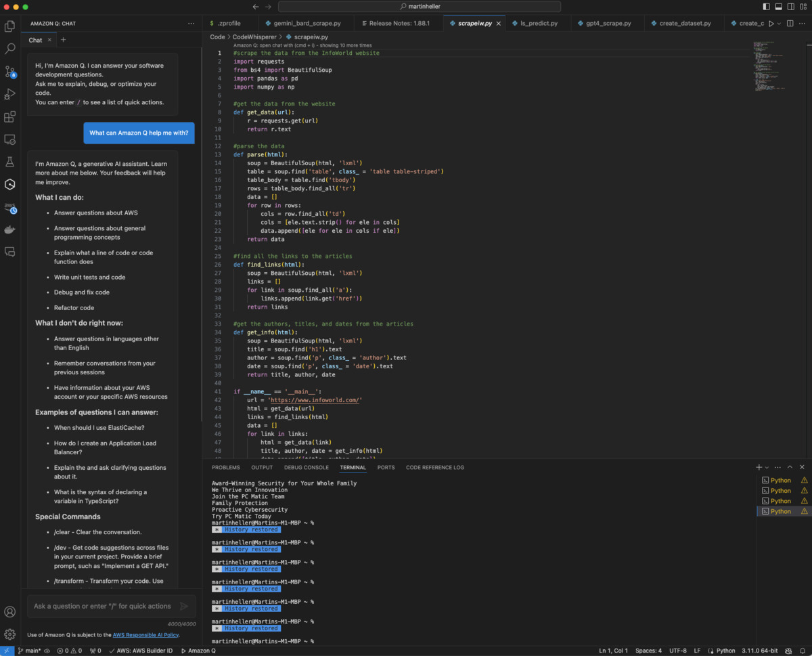This screenshot has height=656, width=812.
Task: Select the Search icon in the activity bar
Action: (x=9, y=49)
